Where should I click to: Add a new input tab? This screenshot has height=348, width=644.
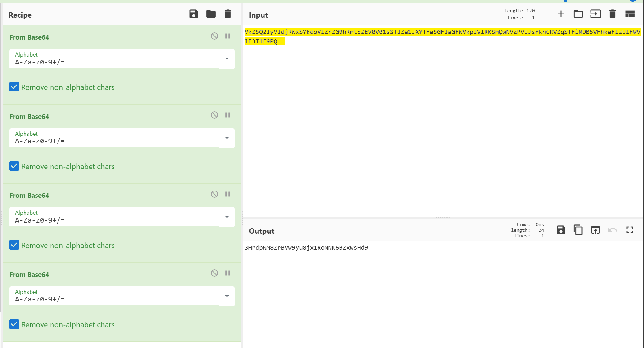(561, 14)
